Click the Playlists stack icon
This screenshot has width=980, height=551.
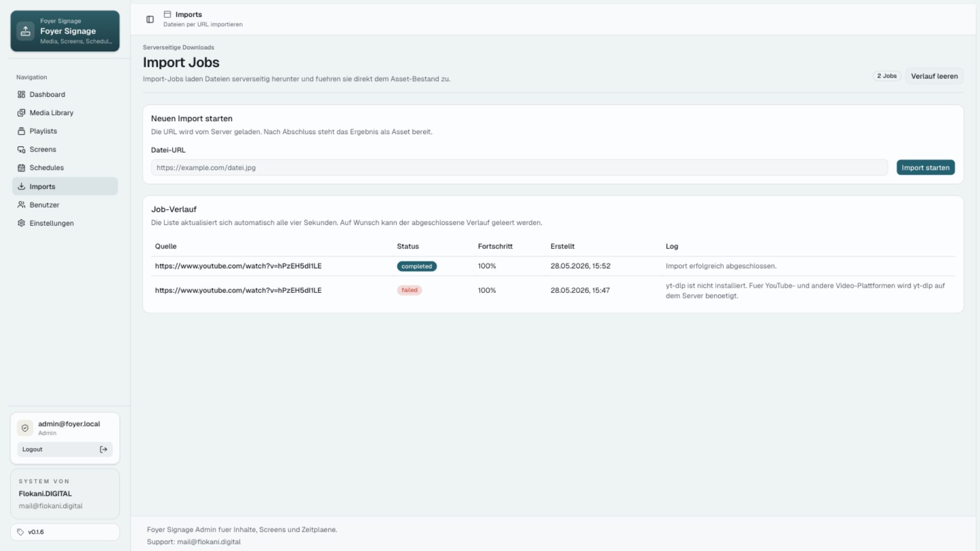point(21,131)
